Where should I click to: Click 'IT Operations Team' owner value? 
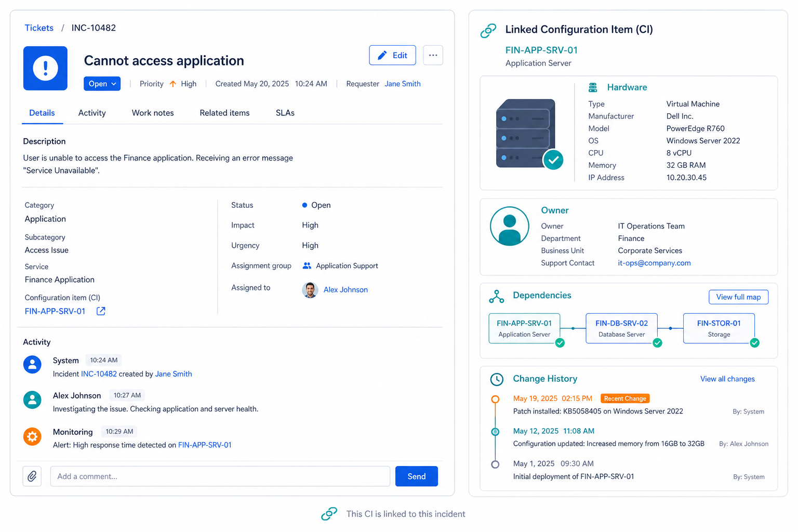pos(651,227)
